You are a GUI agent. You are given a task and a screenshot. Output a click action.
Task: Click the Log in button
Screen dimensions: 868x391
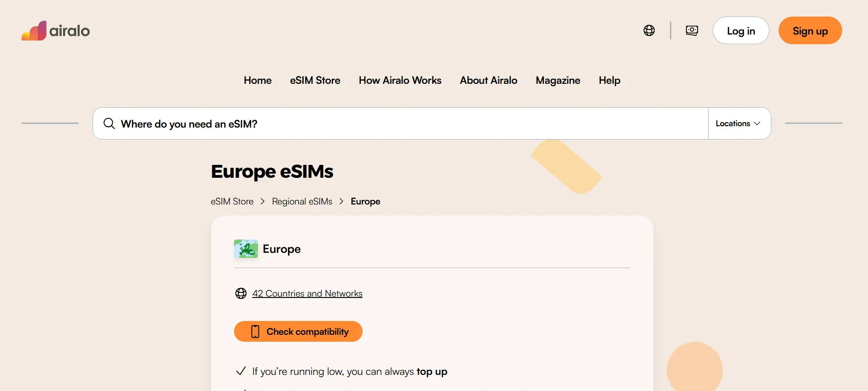[x=741, y=30]
